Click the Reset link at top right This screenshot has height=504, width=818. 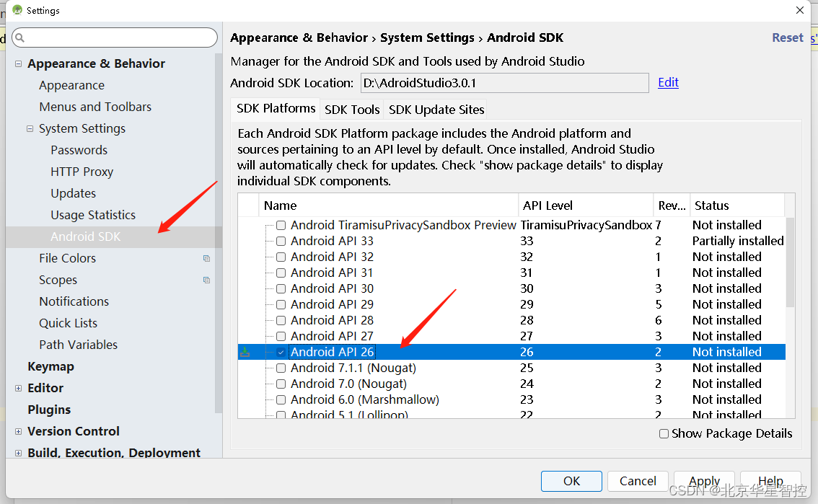[x=787, y=37]
